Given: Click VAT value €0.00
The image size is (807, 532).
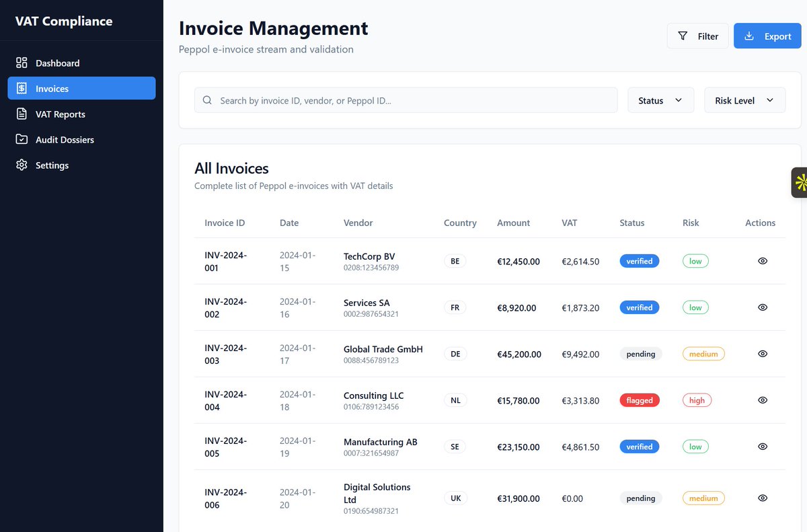Looking at the screenshot, I should coord(572,498).
